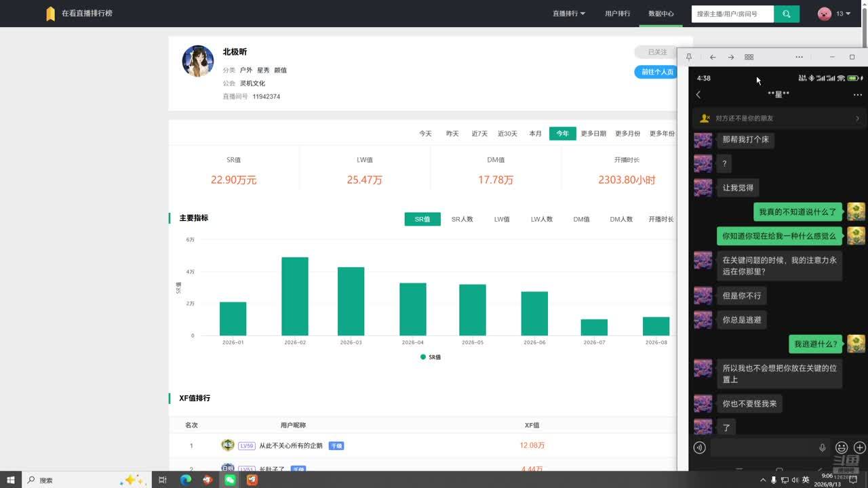Focus the chat message input field
Screen dimensions: 868x488
pyautogui.click(x=770, y=447)
